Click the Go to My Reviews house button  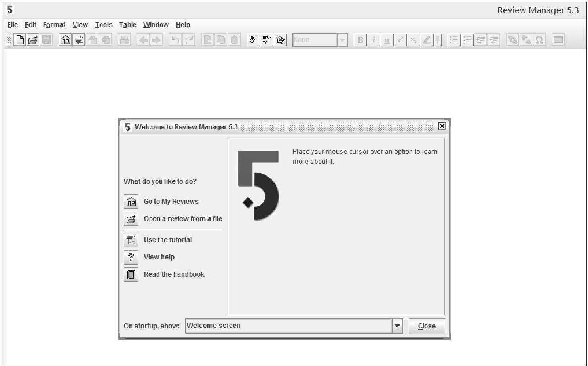[131, 202]
